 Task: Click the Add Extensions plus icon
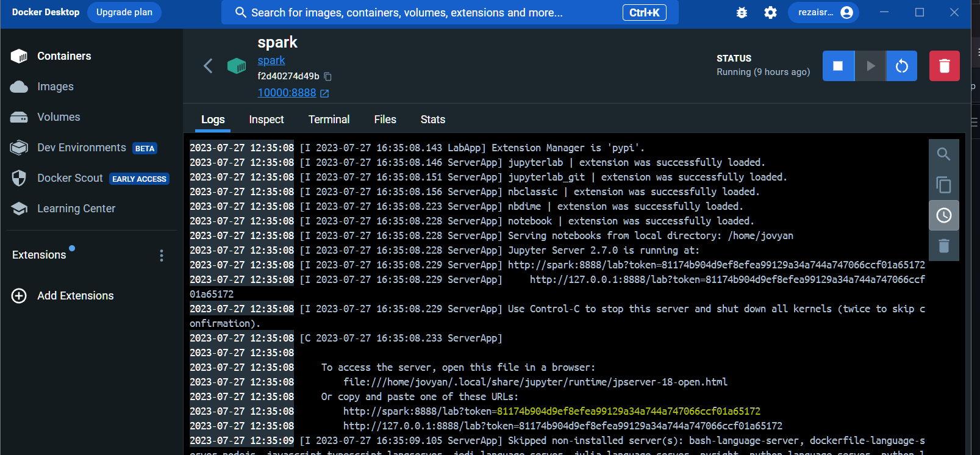(x=19, y=296)
